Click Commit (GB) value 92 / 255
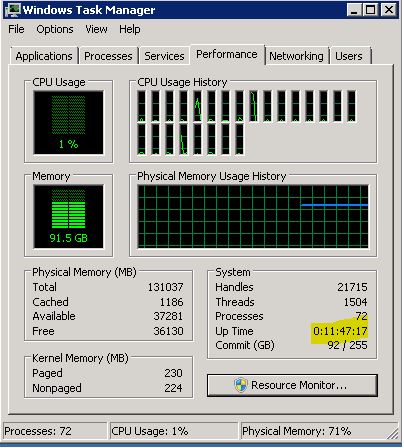 tap(347, 345)
